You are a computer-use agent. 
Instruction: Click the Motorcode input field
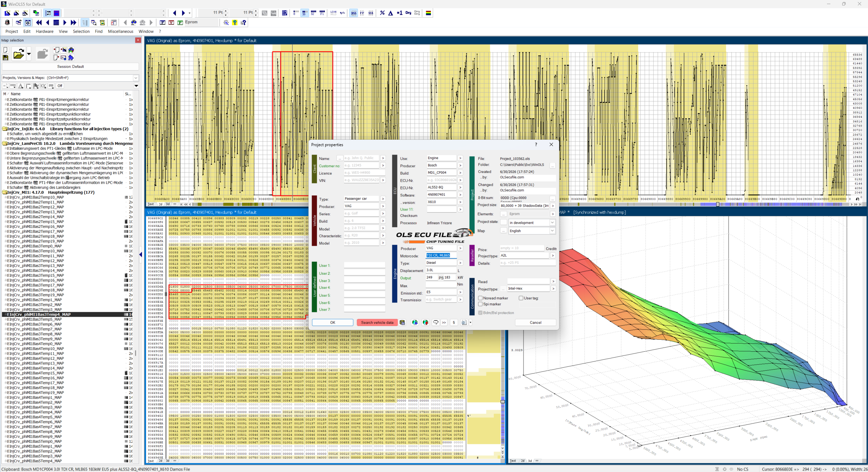[441, 255]
